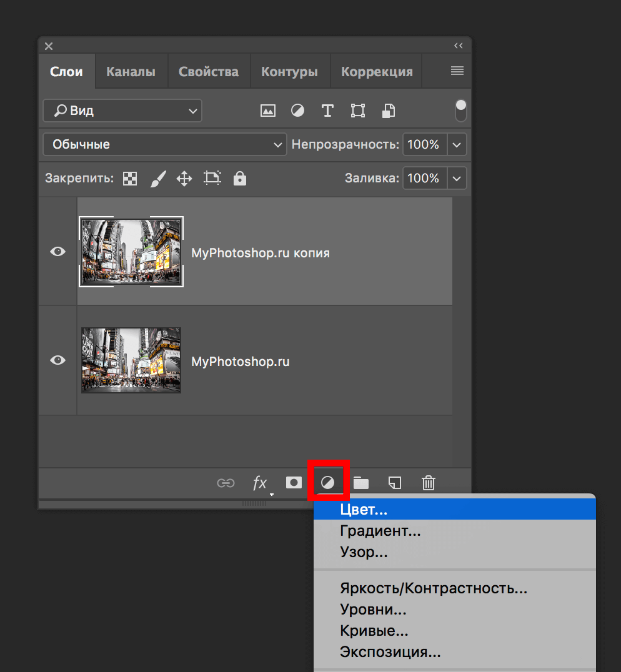Screen dimensions: 621x672
Task: Select Кривые... in the adjustment menu
Action: click(x=374, y=631)
